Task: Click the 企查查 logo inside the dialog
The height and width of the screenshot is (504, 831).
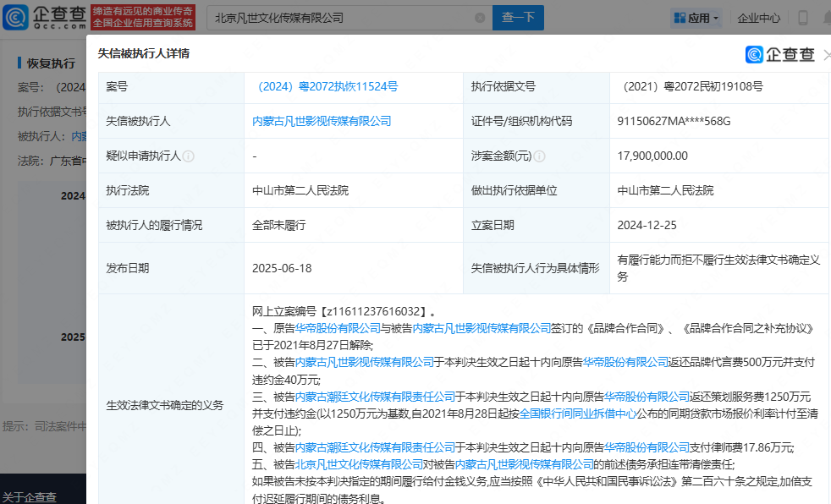Action: [779, 54]
